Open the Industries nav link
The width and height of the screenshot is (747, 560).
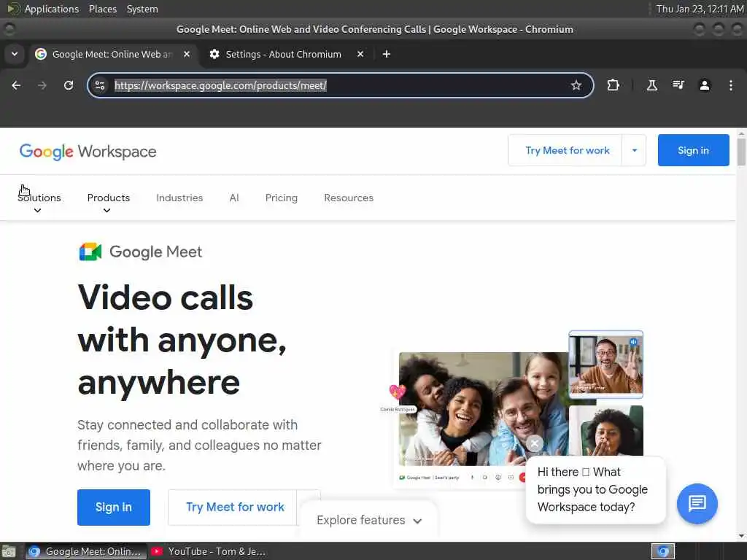(x=179, y=198)
